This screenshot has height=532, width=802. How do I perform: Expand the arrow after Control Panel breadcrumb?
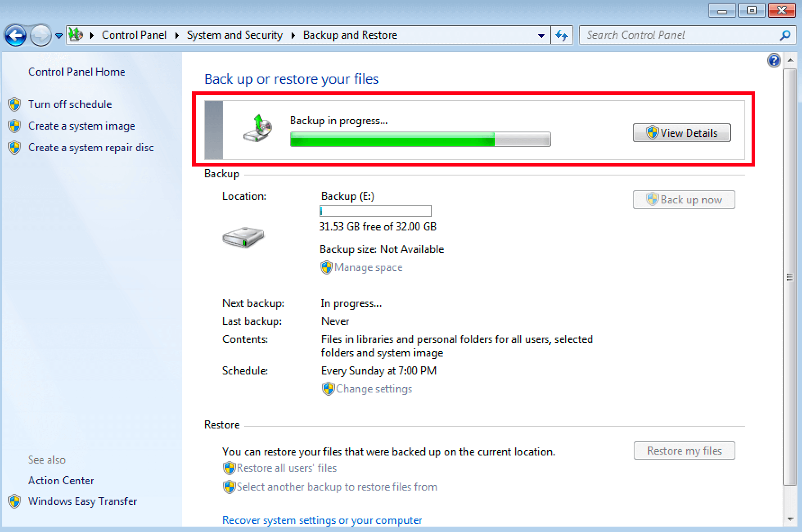click(177, 35)
